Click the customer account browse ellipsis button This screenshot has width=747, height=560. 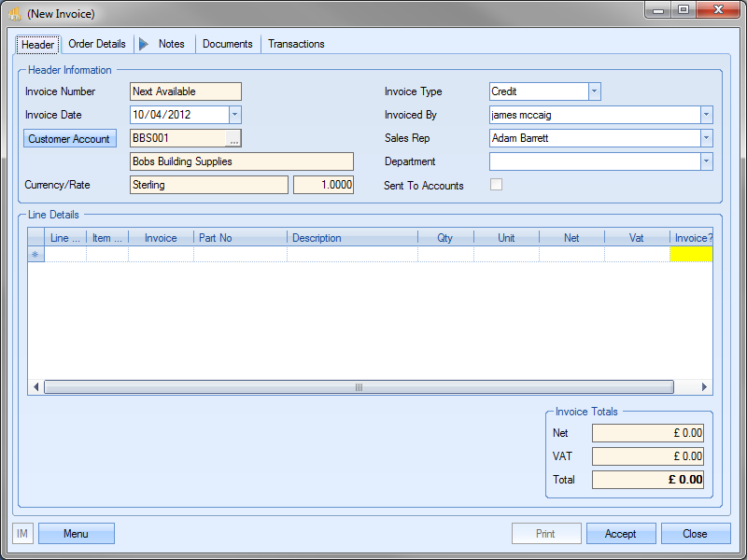(233, 139)
